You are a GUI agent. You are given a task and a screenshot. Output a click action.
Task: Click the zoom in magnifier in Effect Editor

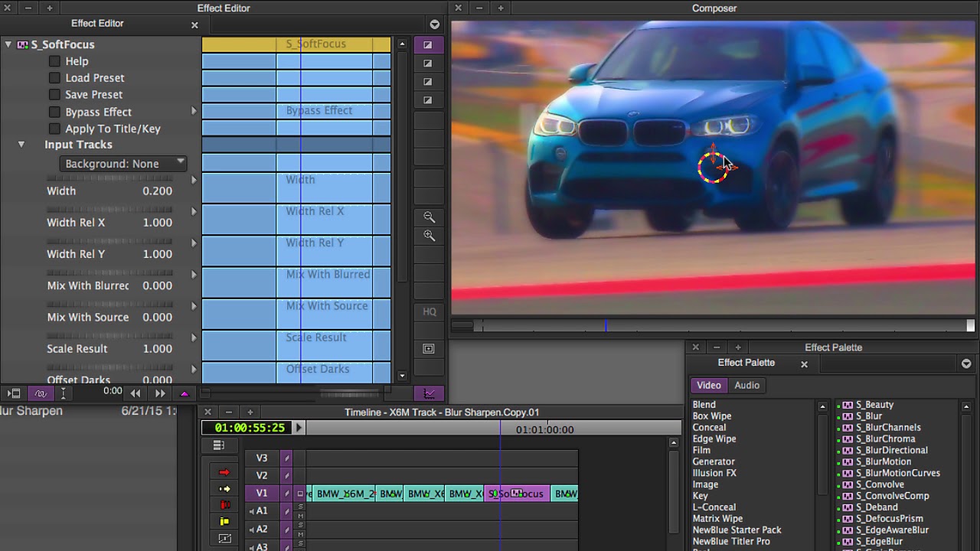coord(429,236)
